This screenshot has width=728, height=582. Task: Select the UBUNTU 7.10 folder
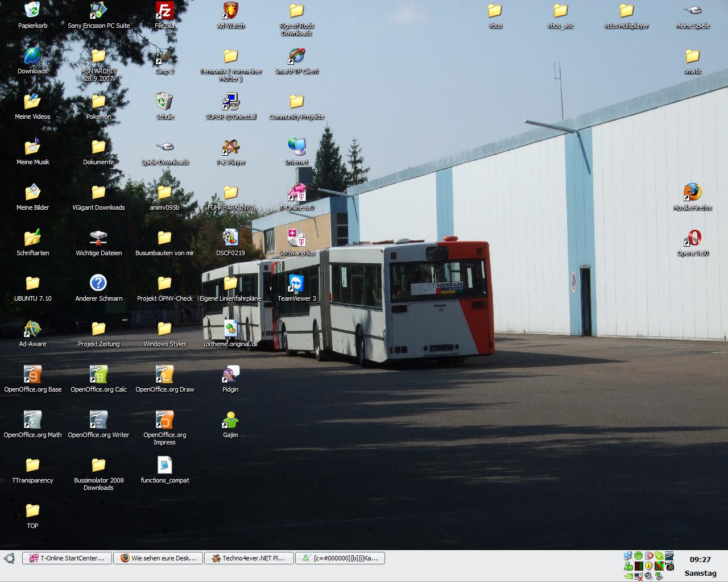[32, 284]
